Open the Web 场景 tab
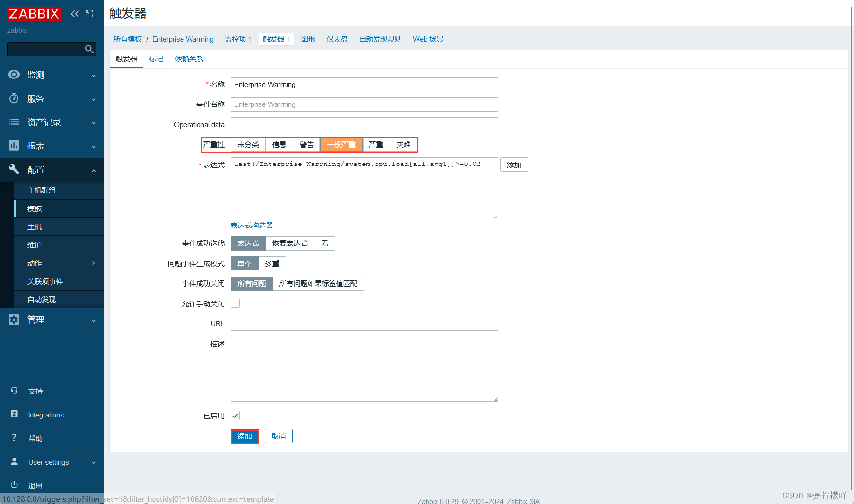 point(428,39)
